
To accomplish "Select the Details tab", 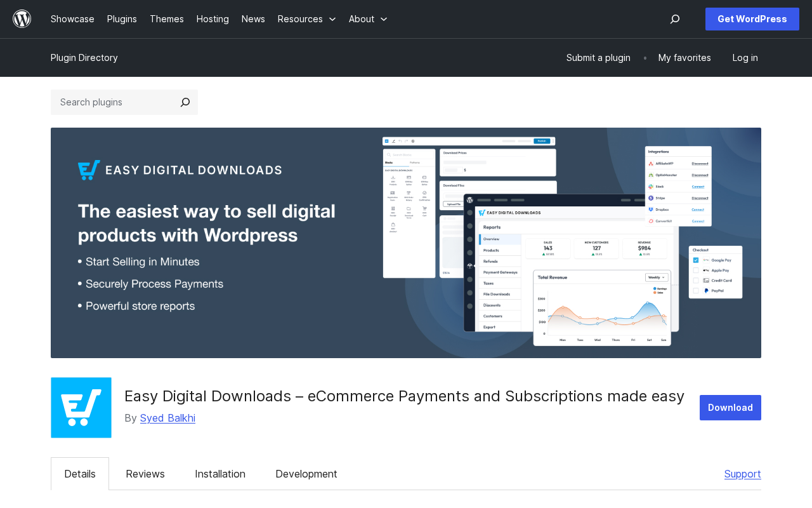I will click(x=80, y=474).
